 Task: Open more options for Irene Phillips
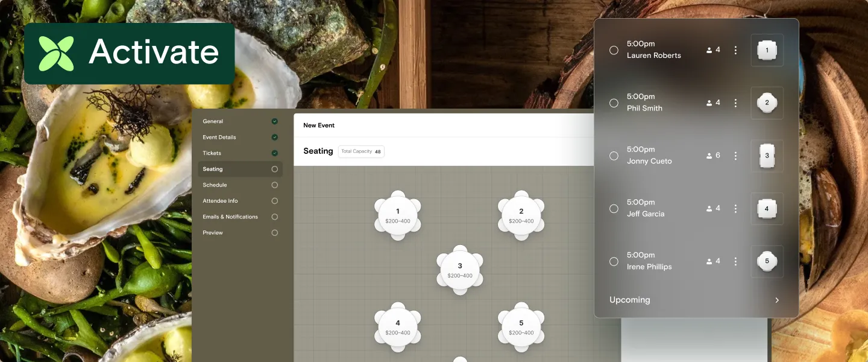point(735,261)
